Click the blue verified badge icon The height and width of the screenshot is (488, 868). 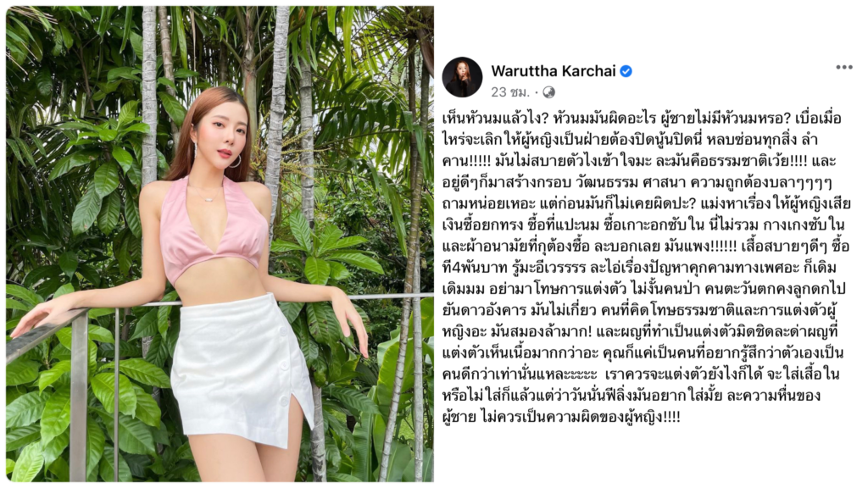pyautogui.click(x=626, y=71)
